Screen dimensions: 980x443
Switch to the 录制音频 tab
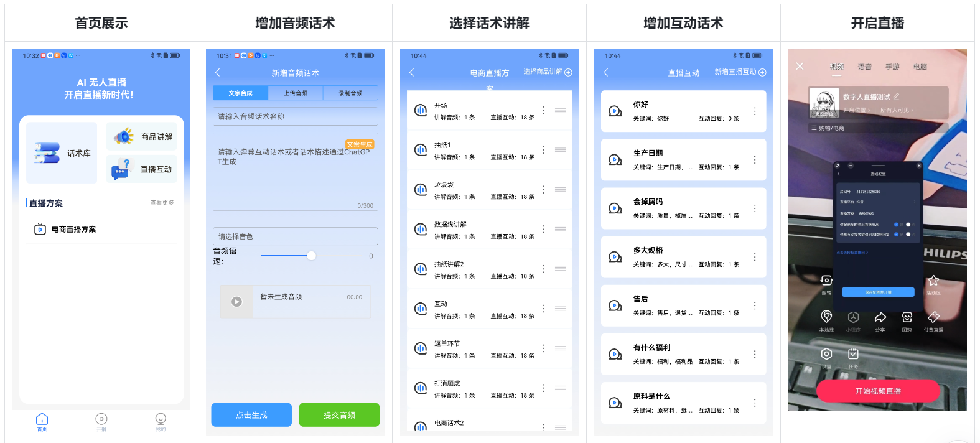pos(350,93)
